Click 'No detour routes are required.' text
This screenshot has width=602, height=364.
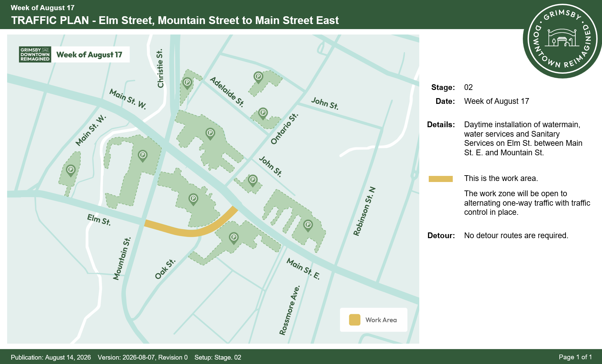(516, 235)
